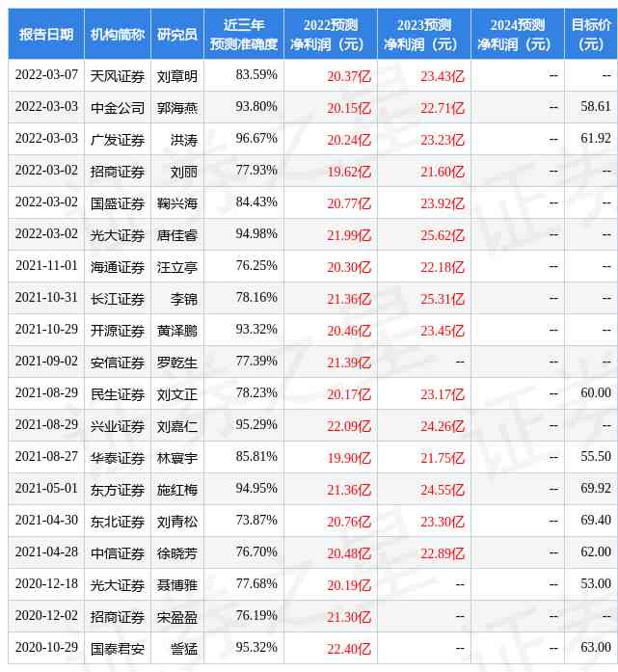Click the 机构简称 column header

tap(118, 35)
